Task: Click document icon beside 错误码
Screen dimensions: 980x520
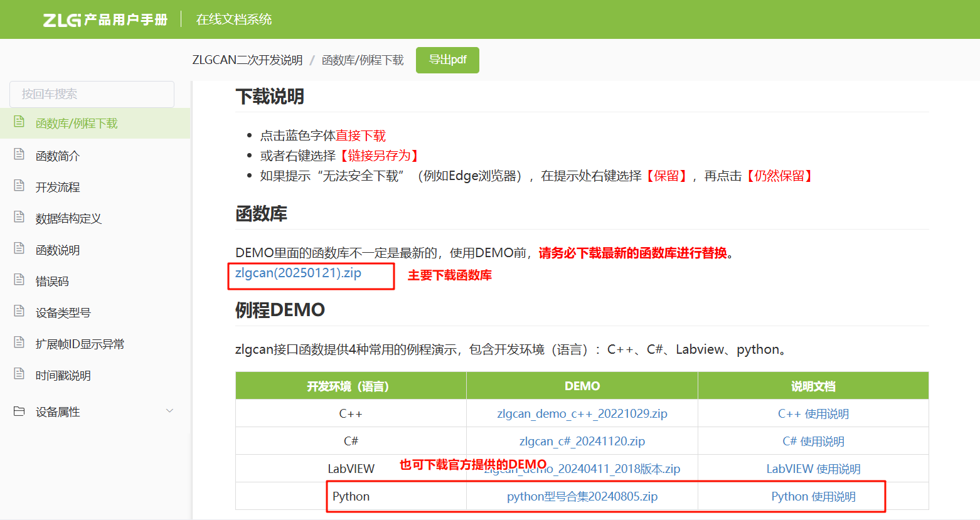Action: [19, 280]
